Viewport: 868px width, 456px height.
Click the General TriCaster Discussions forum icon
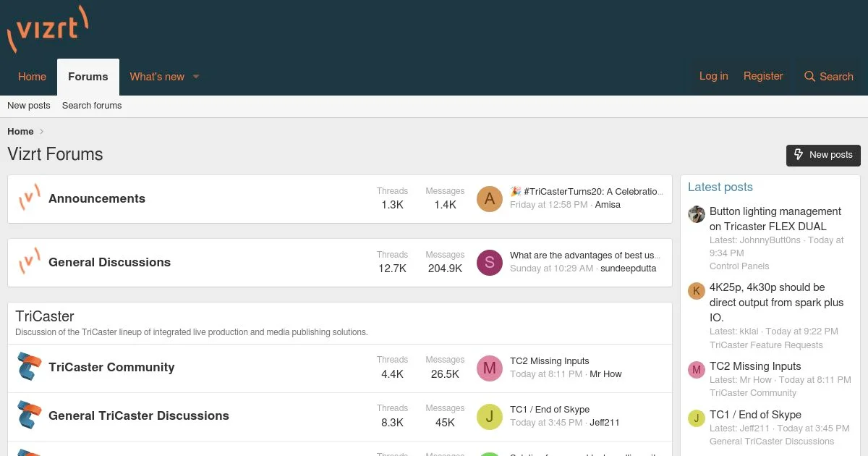point(29,415)
